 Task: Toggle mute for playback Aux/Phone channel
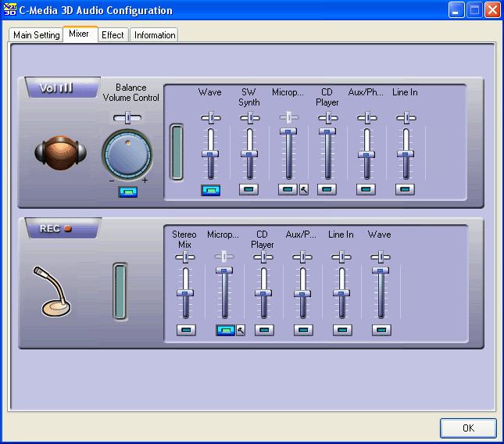pyautogui.click(x=366, y=189)
